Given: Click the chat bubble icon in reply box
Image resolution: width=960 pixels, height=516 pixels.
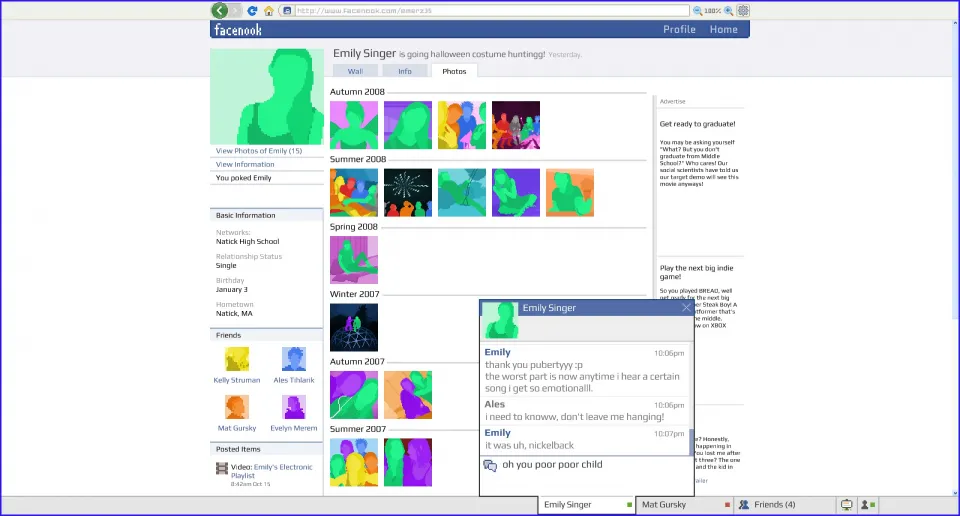Looking at the screenshot, I should click(x=490, y=465).
